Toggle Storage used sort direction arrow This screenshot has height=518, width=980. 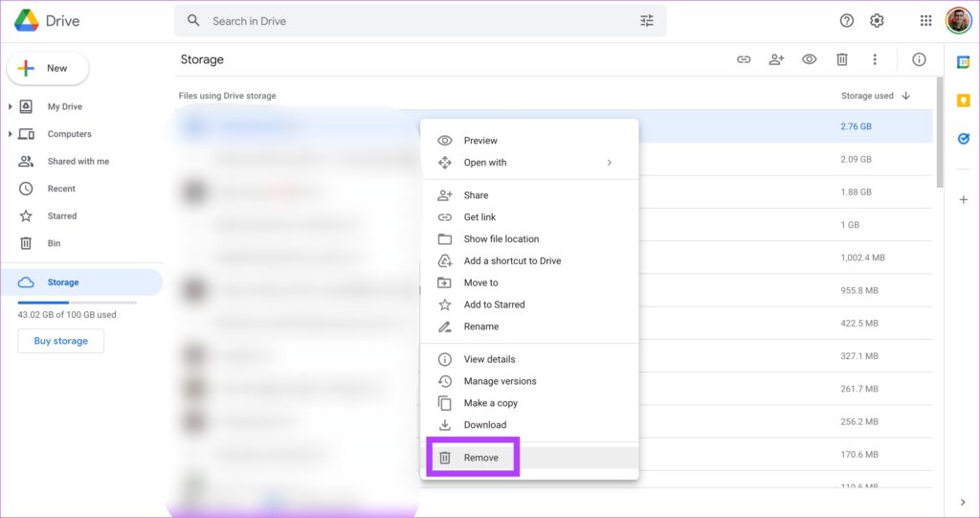tap(906, 96)
